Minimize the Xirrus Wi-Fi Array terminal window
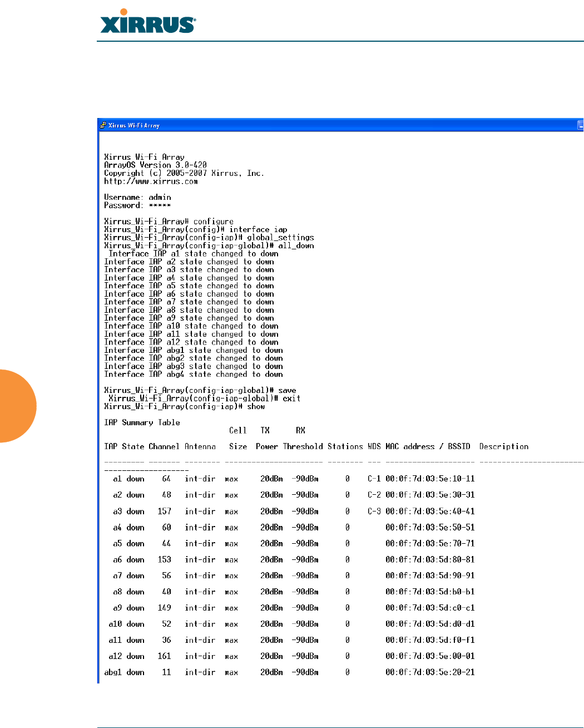Image resolution: width=584 pixels, height=728 pixels. [x=581, y=126]
